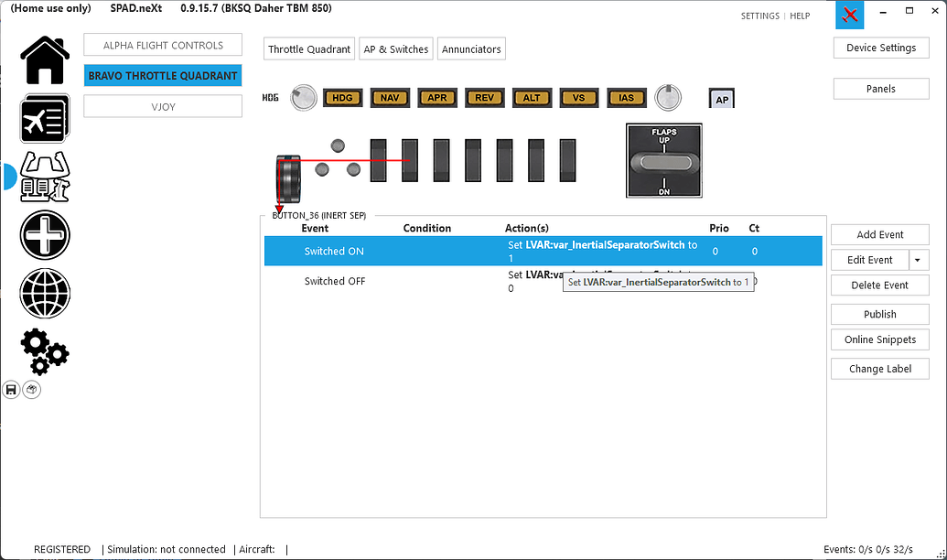This screenshot has width=947, height=560.
Task: Select the rightmost rocker switch
Action: tap(567, 161)
